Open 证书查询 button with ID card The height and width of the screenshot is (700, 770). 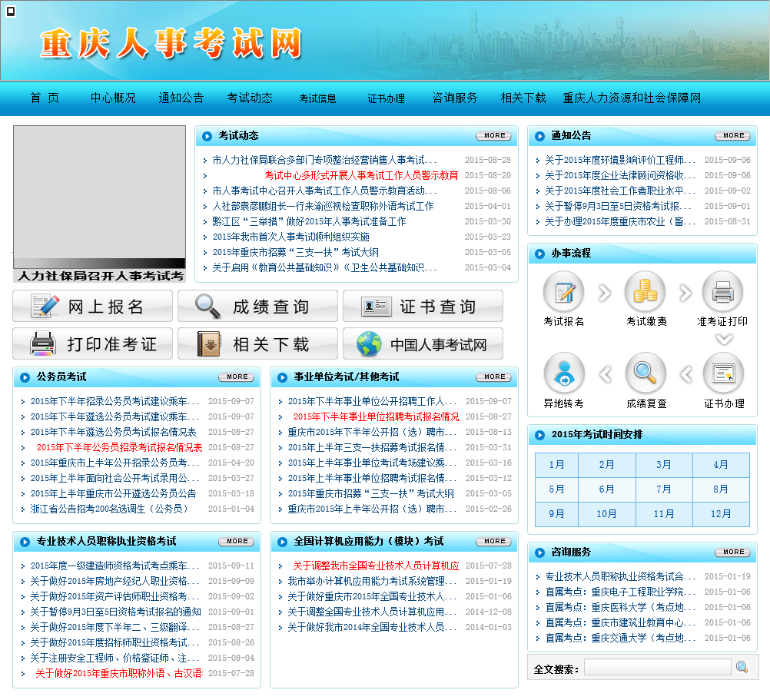click(423, 306)
